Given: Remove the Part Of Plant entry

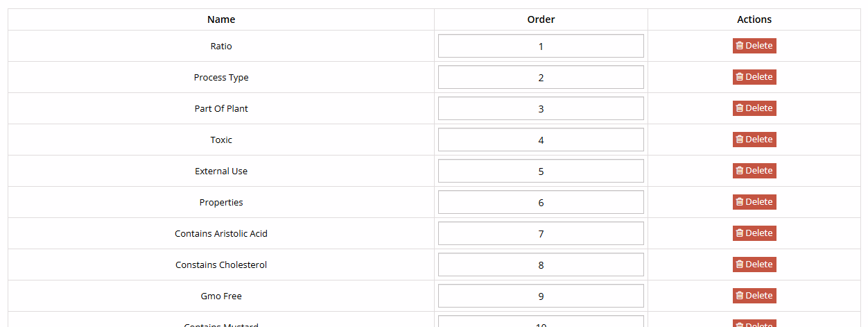Looking at the screenshot, I should pos(754,108).
